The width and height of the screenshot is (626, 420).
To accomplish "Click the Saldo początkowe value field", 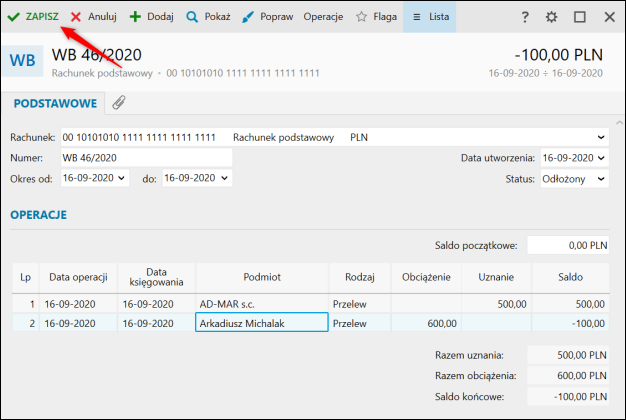I will (568, 245).
